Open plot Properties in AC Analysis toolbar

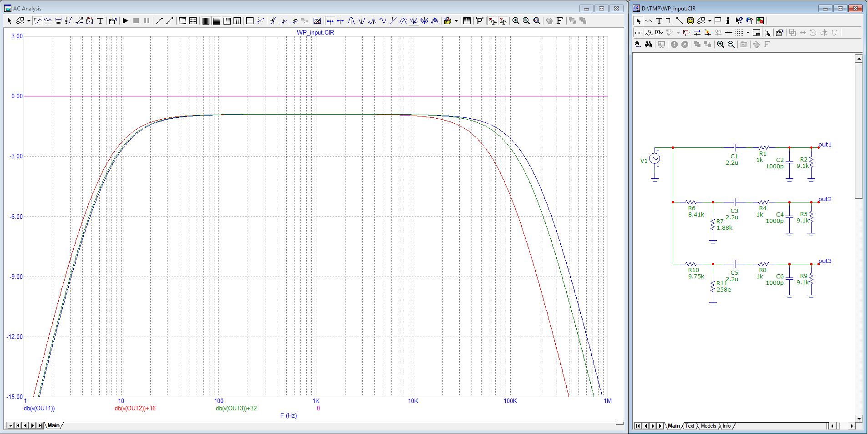point(113,20)
